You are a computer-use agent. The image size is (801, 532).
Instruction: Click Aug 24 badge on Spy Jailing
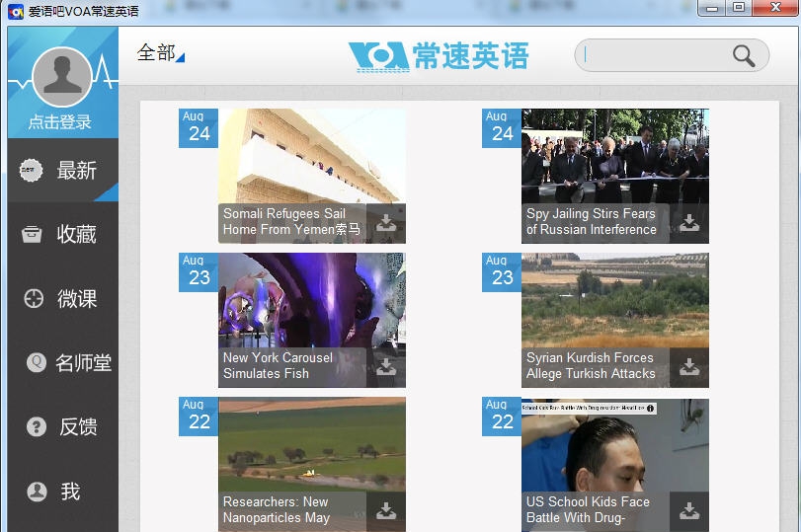pos(502,128)
